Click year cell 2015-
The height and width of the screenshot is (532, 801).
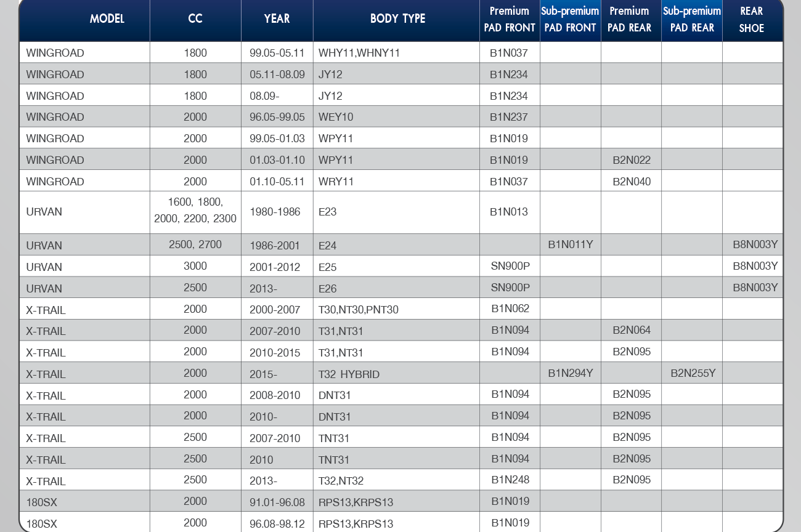click(264, 374)
